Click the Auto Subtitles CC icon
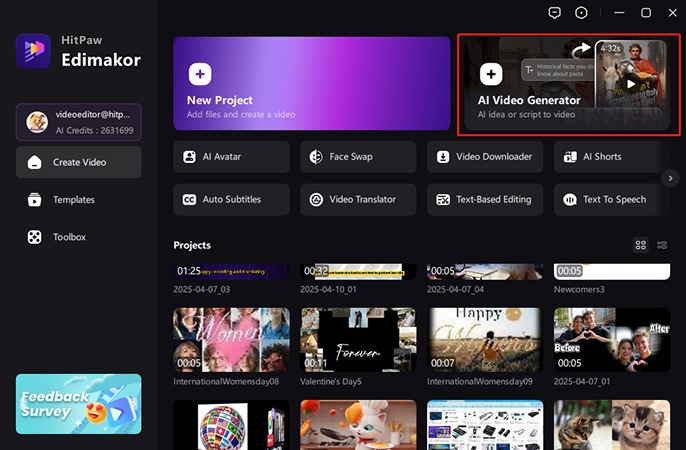The image size is (686, 450). point(189,200)
